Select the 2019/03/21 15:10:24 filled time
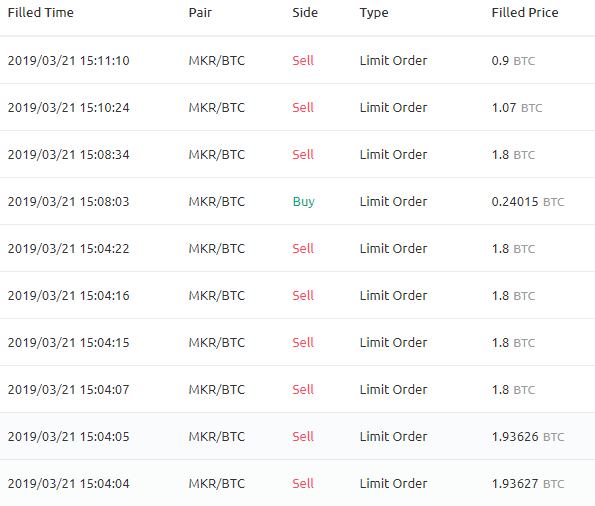The width and height of the screenshot is (595, 506). click(x=68, y=108)
